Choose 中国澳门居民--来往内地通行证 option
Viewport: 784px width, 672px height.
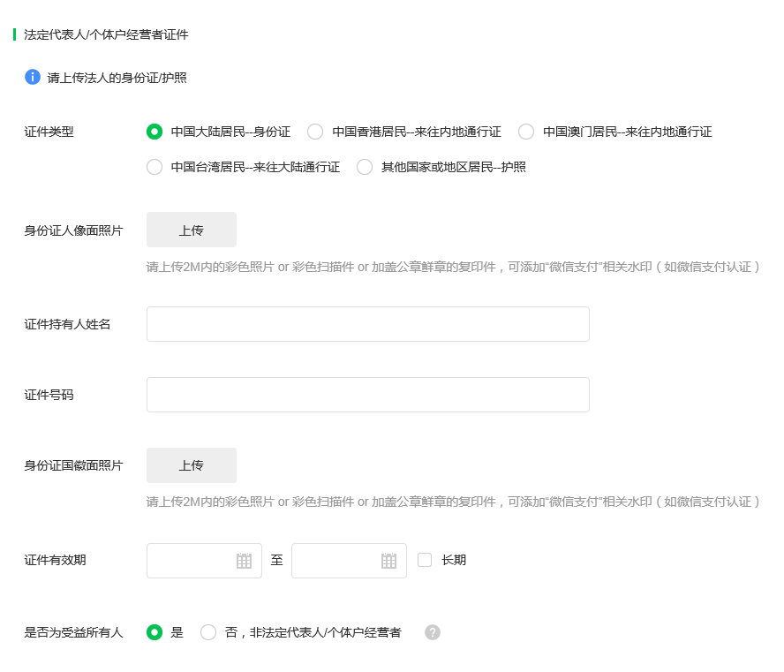point(526,132)
